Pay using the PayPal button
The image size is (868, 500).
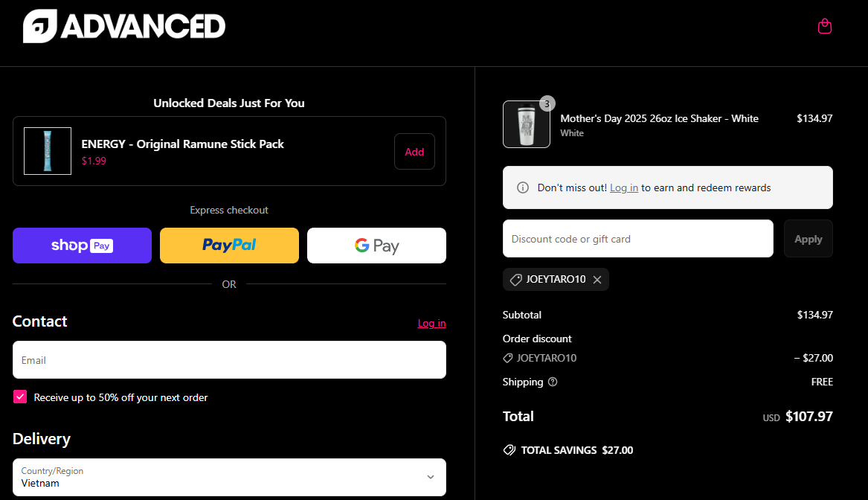tap(229, 246)
